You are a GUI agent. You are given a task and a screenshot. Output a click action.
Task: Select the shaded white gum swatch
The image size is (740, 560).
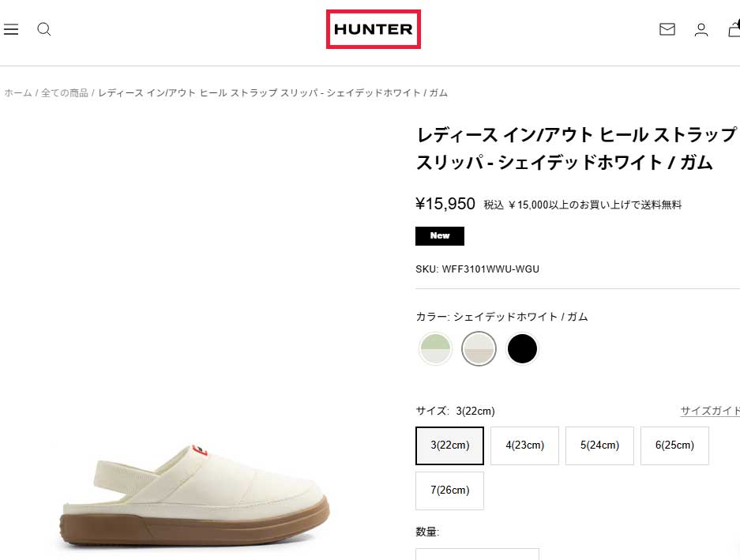point(479,349)
